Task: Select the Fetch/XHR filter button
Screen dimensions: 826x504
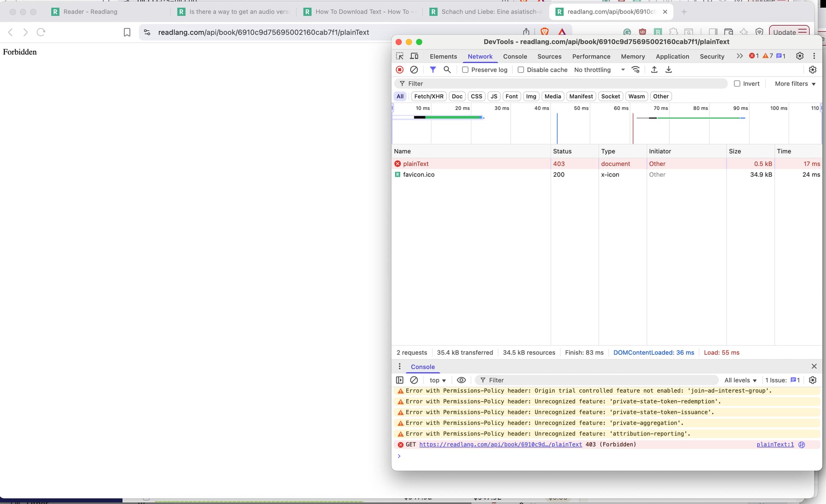Action: click(428, 96)
